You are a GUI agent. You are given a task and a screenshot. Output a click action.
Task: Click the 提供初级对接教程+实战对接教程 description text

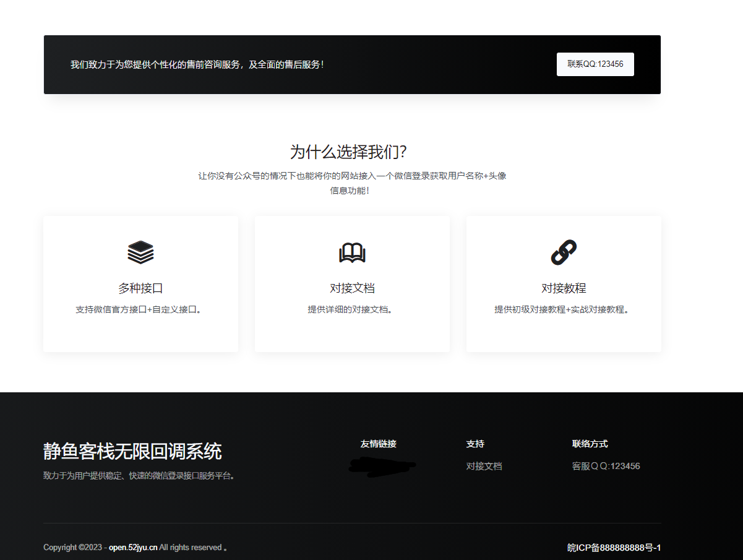pos(563,309)
